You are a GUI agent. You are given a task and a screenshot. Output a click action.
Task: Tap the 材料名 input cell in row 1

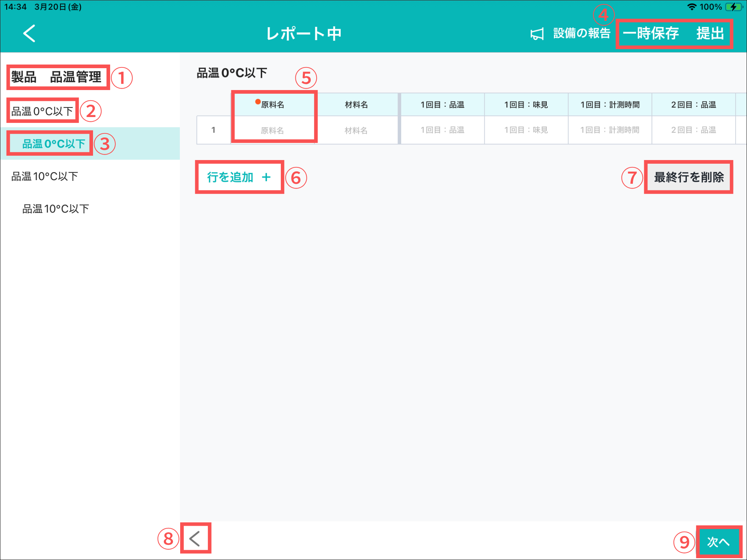coord(356,130)
